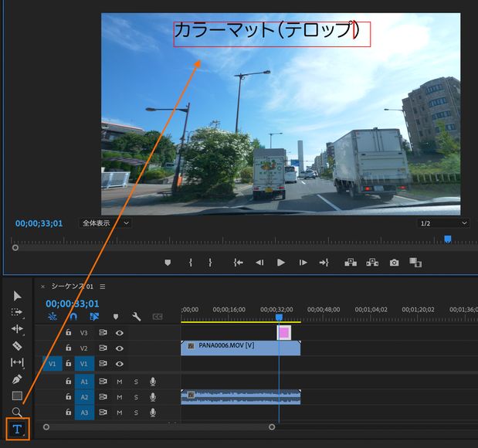This screenshot has height=448, width=478.
Task: Add a marker in Program Monitor
Action: tap(168, 263)
